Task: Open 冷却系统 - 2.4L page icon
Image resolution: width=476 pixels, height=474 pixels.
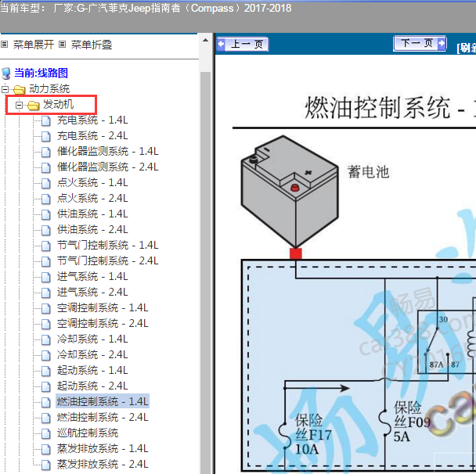Action: click(x=46, y=355)
